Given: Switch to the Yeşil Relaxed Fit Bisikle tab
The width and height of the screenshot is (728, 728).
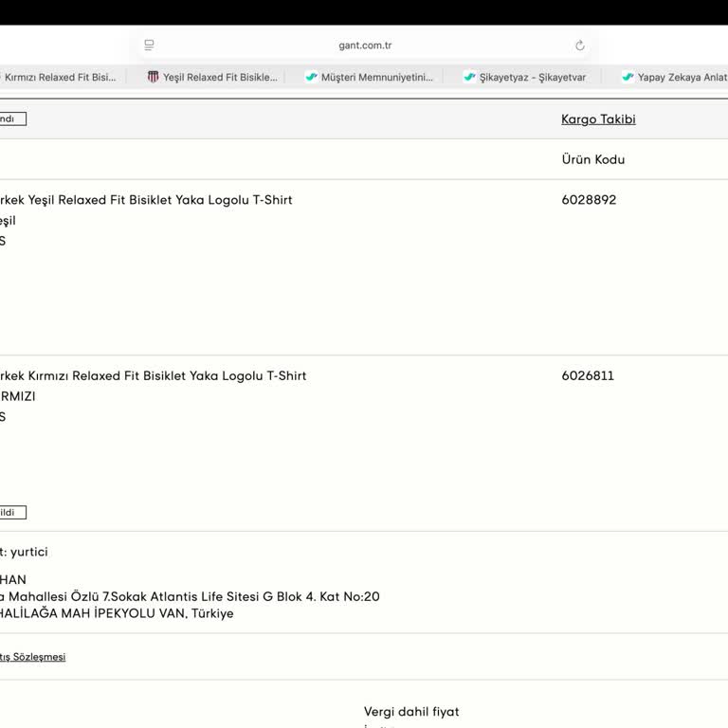Looking at the screenshot, I should click(x=212, y=77).
